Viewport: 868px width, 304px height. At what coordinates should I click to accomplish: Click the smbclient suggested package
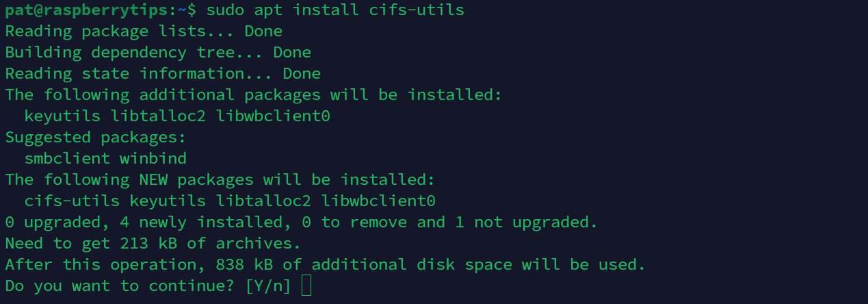coord(67,158)
